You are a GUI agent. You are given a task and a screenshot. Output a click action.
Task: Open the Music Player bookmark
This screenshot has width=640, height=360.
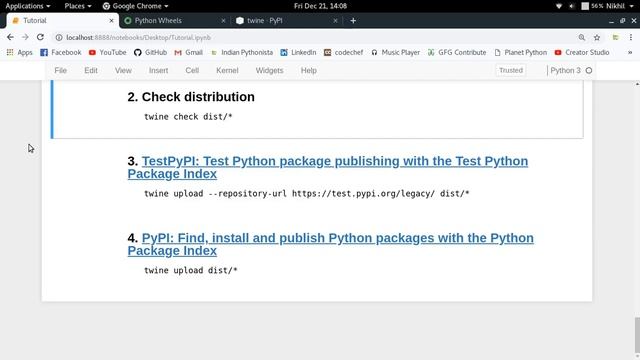point(396,52)
